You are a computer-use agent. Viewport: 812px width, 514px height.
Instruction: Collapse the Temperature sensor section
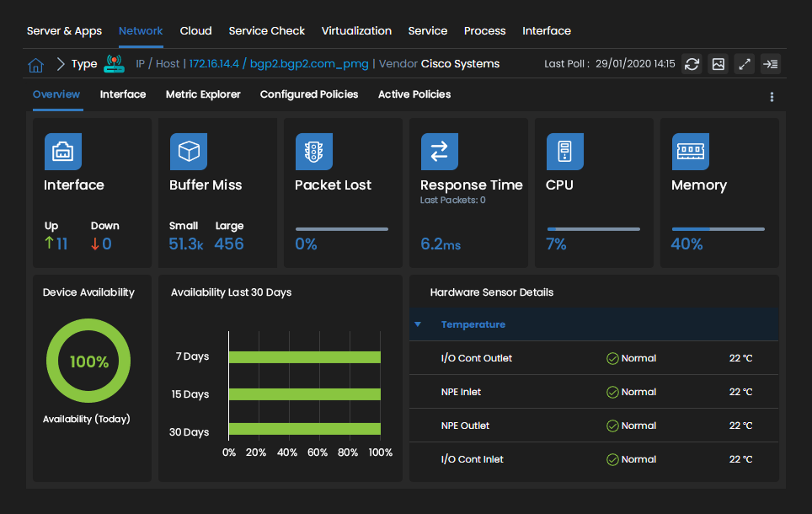pyautogui.click(x=417, y=324)
